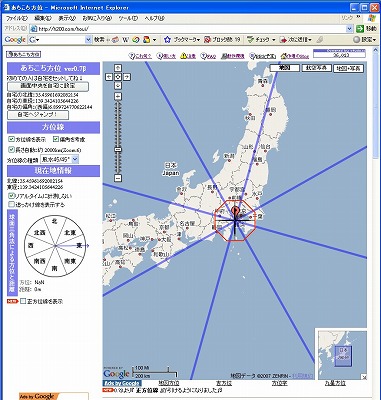381x400 pixels.
Task: Click the red pin marker on the map
Action: (x=235, y=211)
